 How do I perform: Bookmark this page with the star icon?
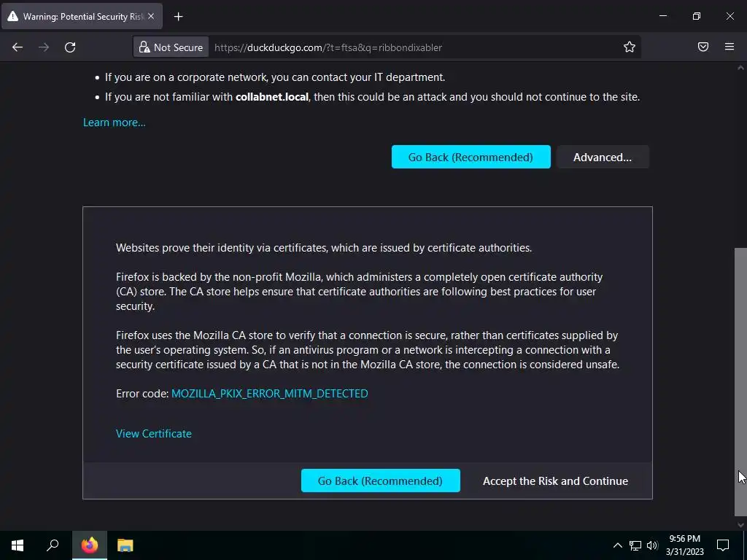click(630, 47)
